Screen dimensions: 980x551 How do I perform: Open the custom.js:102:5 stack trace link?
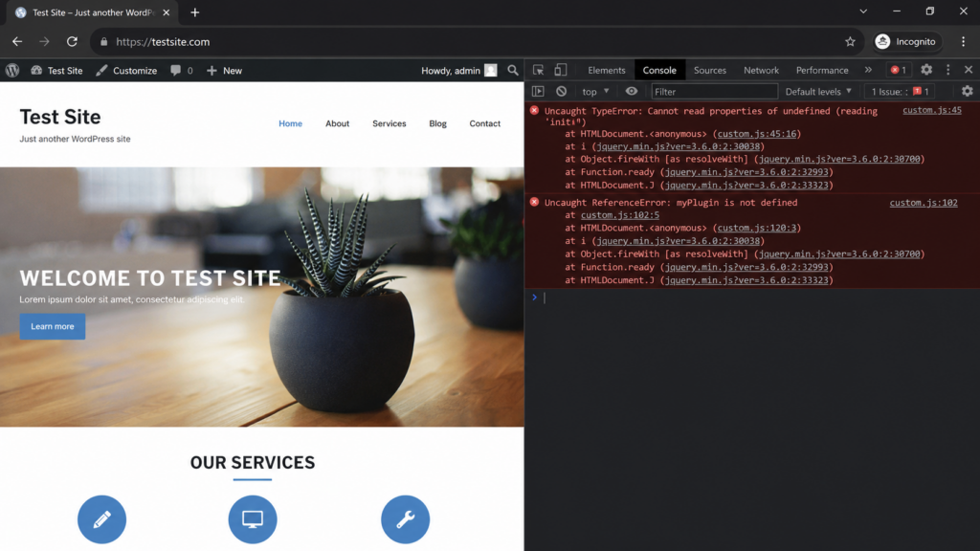click(620, 215)
